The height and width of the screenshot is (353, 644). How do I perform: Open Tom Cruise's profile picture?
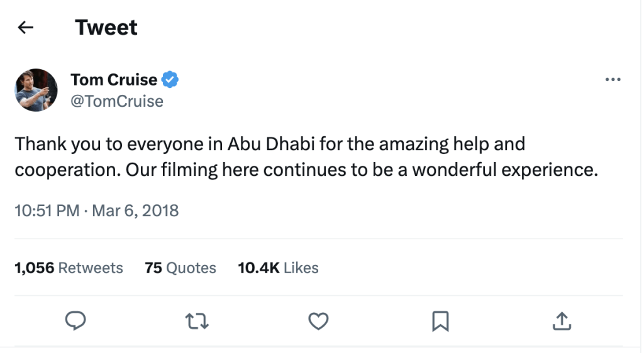coord(36,90)
